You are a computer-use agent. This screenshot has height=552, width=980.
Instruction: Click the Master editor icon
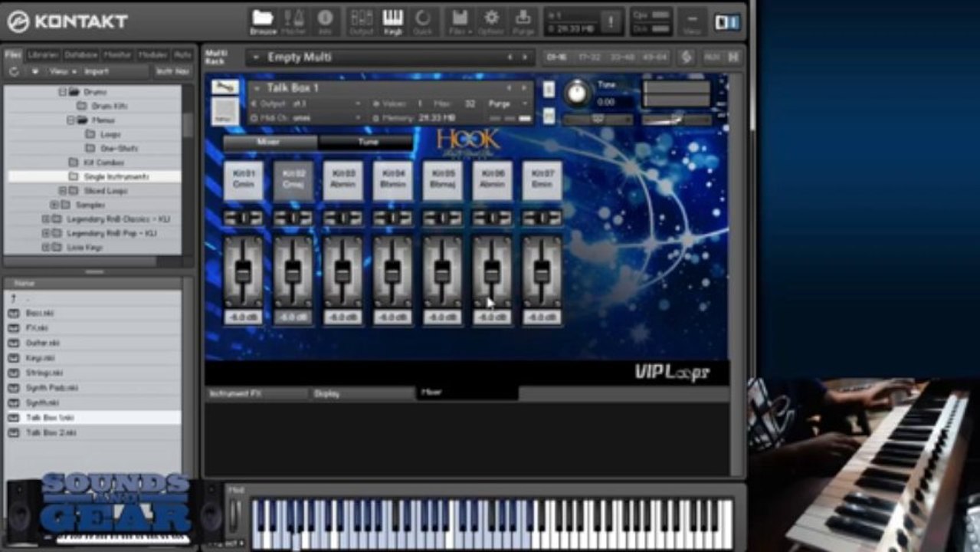pos(293,21)
